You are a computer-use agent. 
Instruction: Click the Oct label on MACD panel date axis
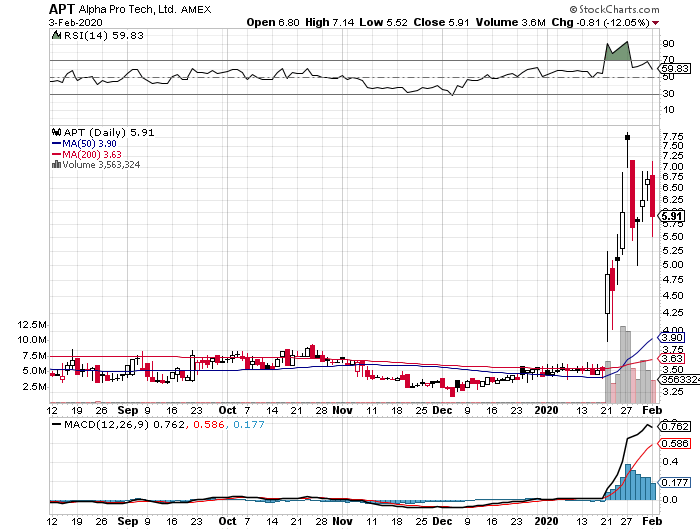pyautogui.click(x=227, y=521)
